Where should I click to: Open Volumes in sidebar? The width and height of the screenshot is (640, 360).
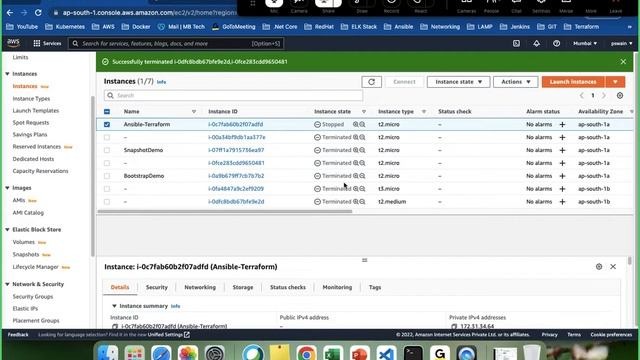coord(24,242)
